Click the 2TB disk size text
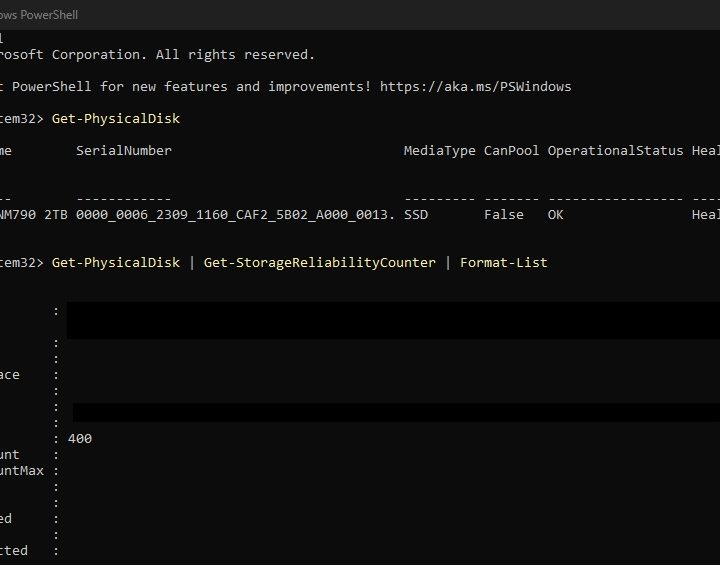Viewport: 720px width, 565px height. click(56, 215)
